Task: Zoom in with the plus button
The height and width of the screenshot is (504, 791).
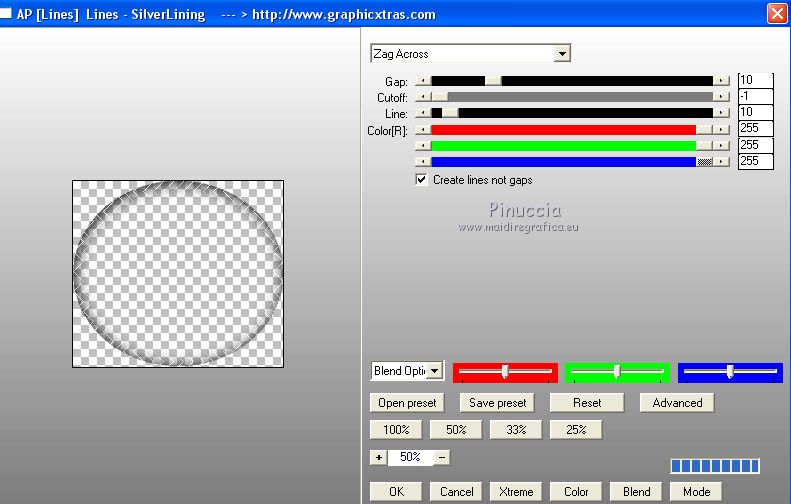Action: [x=378, y=457]
